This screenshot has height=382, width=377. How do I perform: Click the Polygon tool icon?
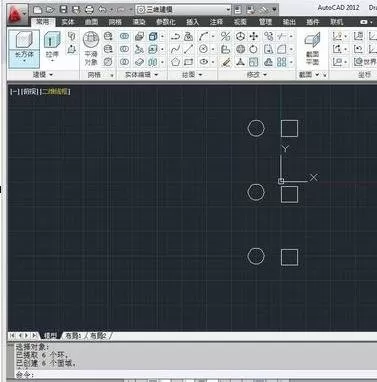point(176,62)
